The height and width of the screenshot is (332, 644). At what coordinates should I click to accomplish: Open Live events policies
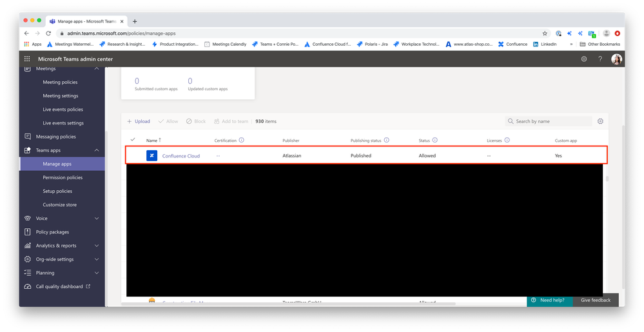pos(63,110)
